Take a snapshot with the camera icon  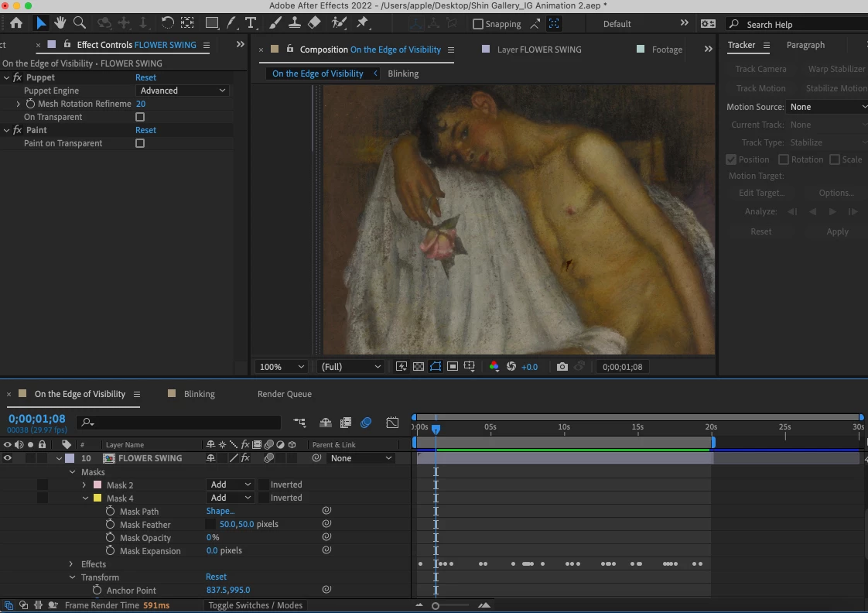(562, 367)
